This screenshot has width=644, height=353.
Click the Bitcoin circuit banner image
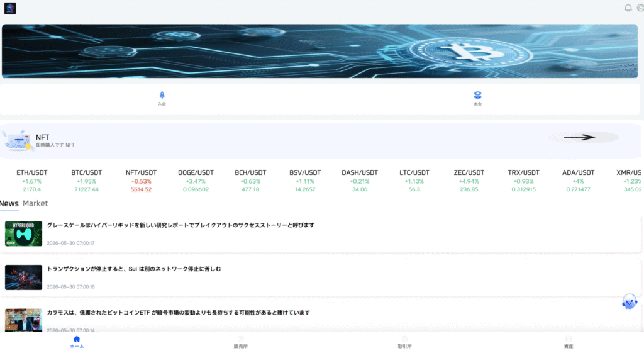pos(319,51)
